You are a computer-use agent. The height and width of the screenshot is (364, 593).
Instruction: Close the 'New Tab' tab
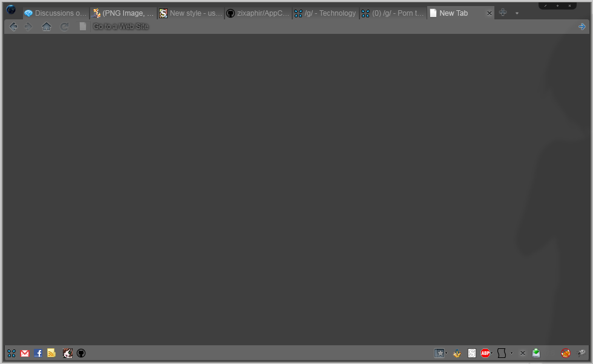pyautogui.click(x=490, y=13)
